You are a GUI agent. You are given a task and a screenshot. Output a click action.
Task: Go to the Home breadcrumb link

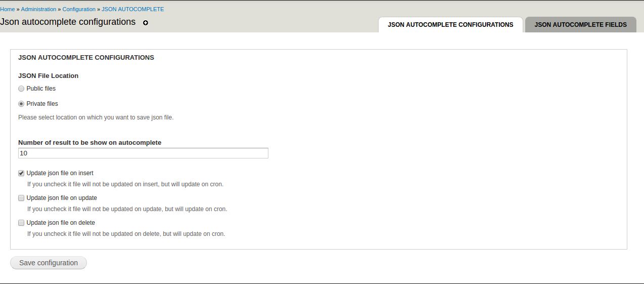(8, 9)
